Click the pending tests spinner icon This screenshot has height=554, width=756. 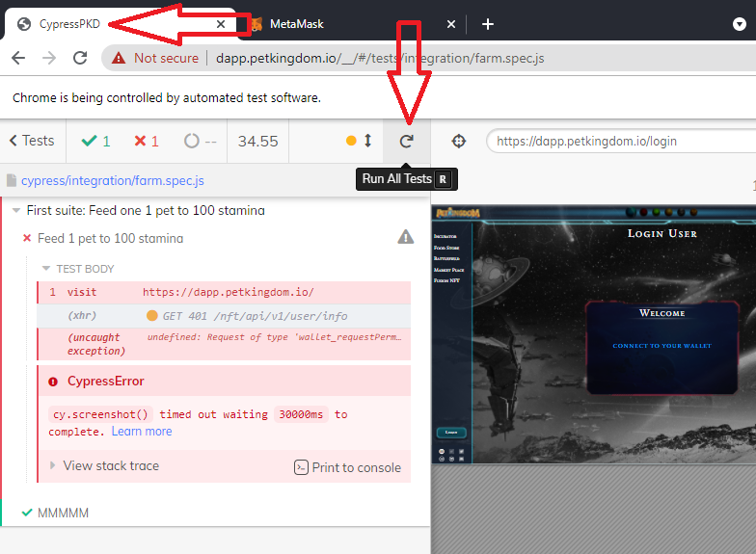click(x=191, y=141)
